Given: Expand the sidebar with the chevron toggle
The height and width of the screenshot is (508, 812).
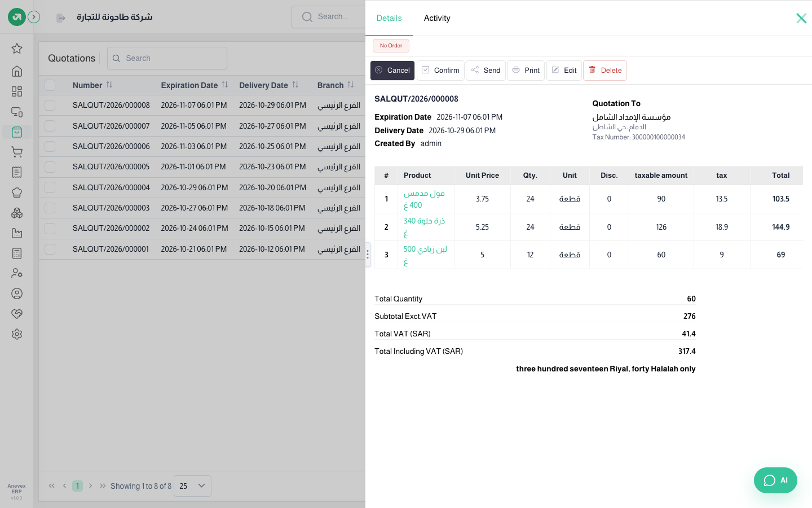Looking at the screenshot, I should pyautogui.click(x=34, y=17).
